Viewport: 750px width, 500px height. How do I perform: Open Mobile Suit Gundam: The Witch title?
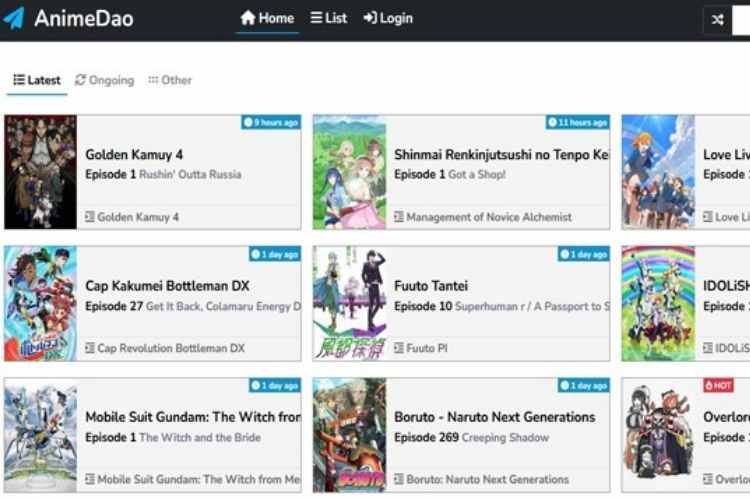(x=193, y=417)
